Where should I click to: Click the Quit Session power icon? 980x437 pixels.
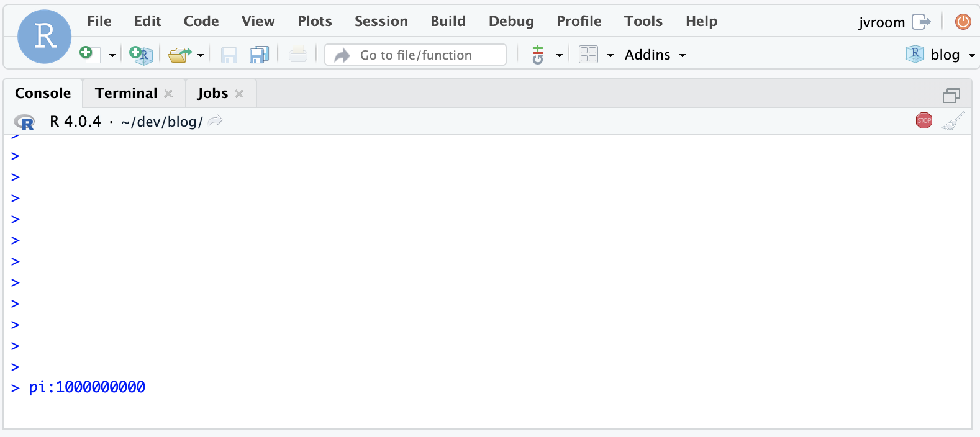(963, 22)
